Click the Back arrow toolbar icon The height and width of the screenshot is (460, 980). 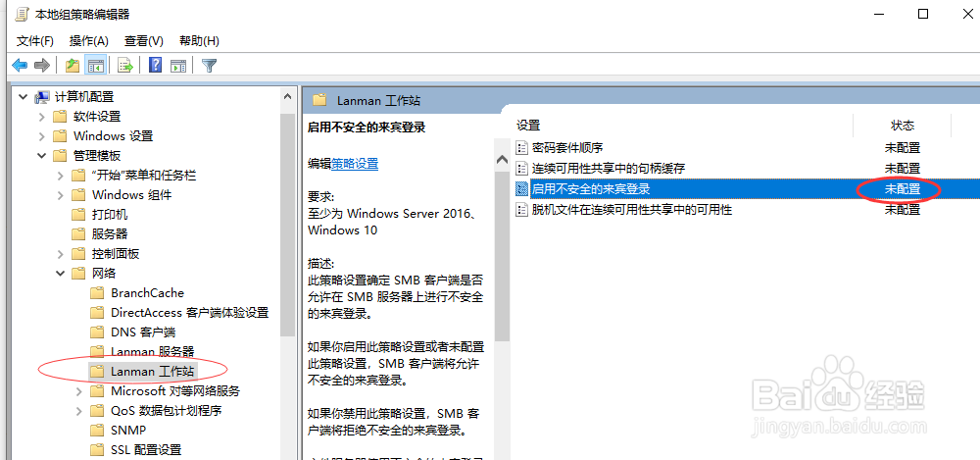pyautogui.click(x=20, y=65)
